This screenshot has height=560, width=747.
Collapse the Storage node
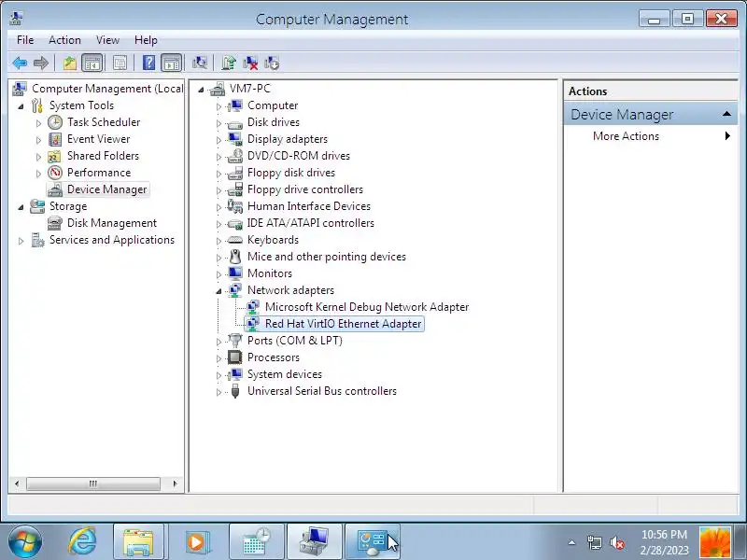21,207
